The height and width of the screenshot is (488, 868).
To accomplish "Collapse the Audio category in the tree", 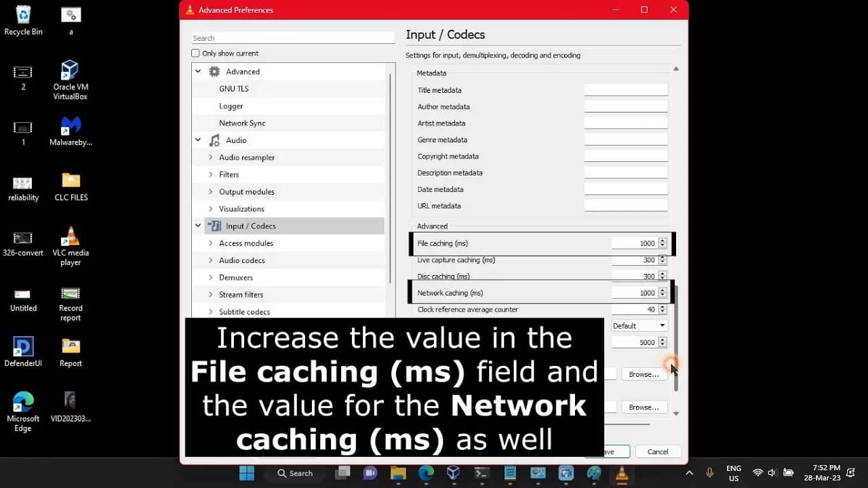I will pyautogui.click(x=198, y=140).
